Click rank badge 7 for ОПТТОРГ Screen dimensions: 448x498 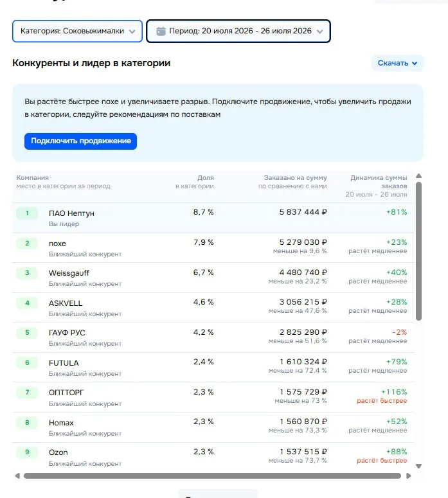pos(27,392)
